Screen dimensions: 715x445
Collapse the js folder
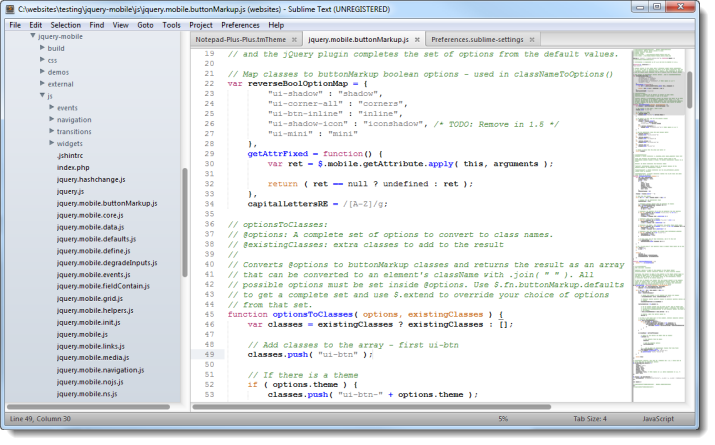click(x=42, y=95)
